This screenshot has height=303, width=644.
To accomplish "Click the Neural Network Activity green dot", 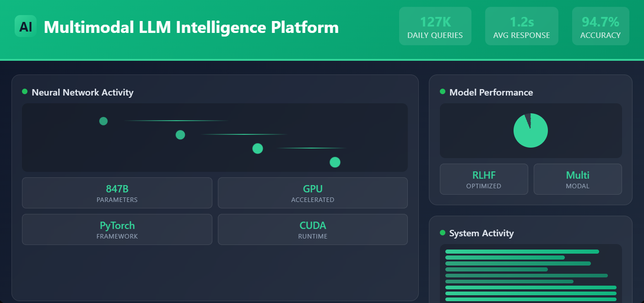I will pos(25,92).
